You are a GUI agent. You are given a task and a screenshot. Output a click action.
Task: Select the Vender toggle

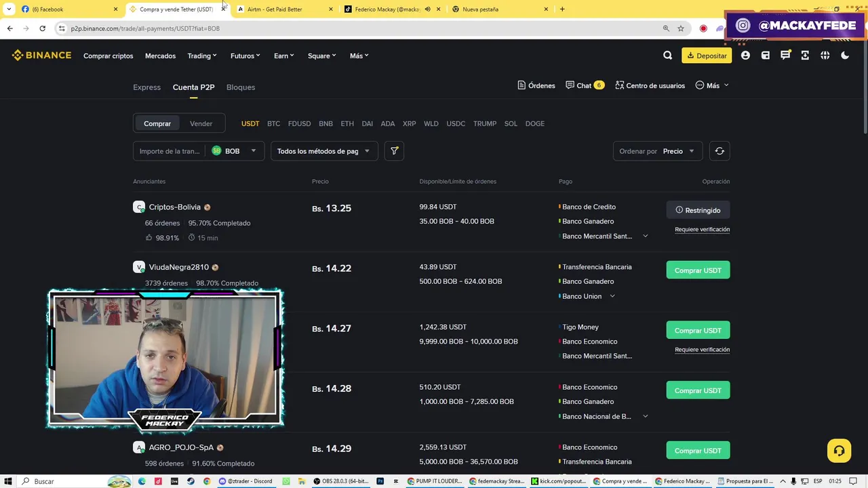(x=201, y=123)
